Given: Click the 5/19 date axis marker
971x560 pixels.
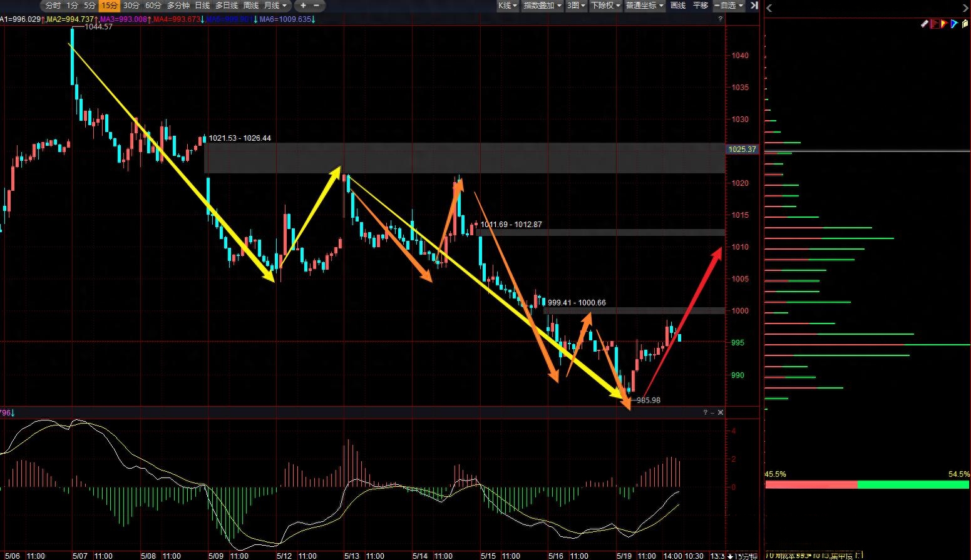Looking at the screenshot, I should pos(624,556).
